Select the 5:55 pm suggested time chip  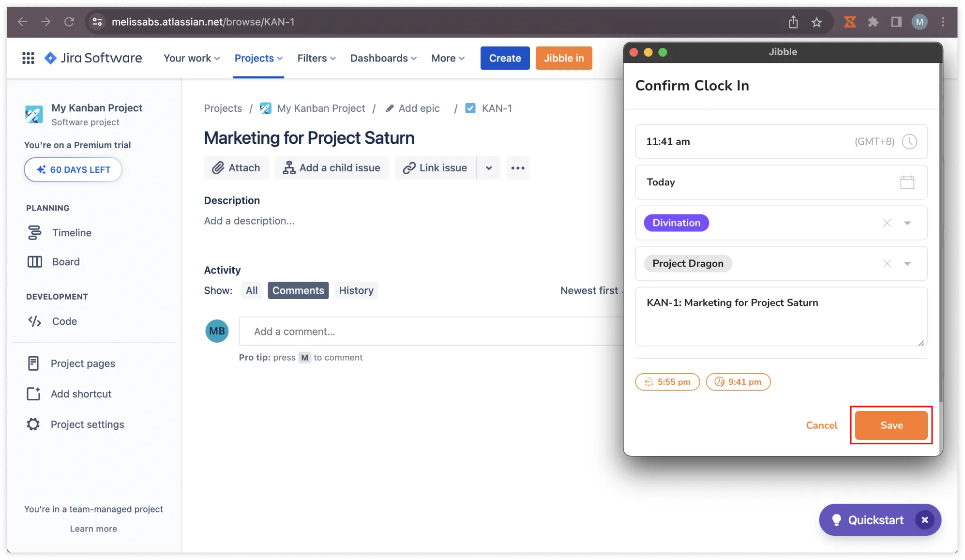[x=667, y=382]
